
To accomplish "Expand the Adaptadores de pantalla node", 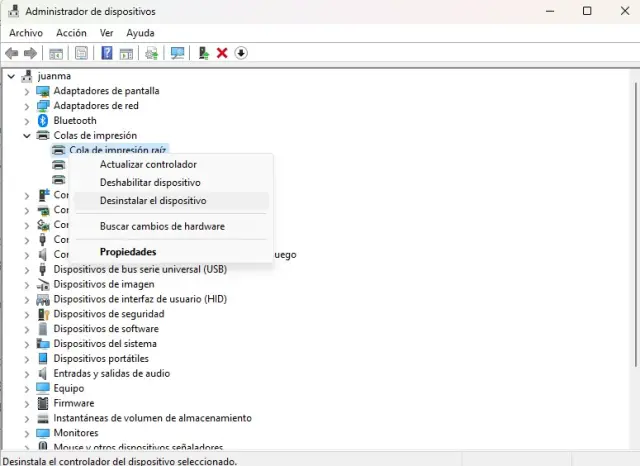I will click(27, 91).
